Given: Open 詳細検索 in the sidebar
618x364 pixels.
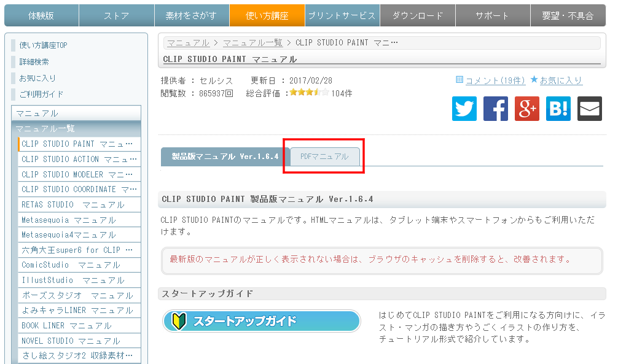Looking at the screenshot, I should tap(34, 62).
